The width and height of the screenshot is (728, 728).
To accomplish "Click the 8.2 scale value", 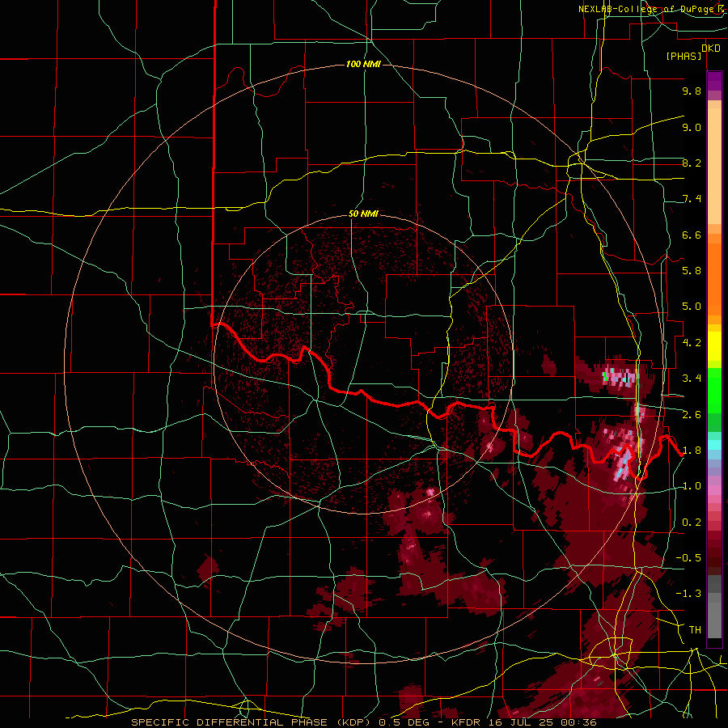I will point(692,163).
